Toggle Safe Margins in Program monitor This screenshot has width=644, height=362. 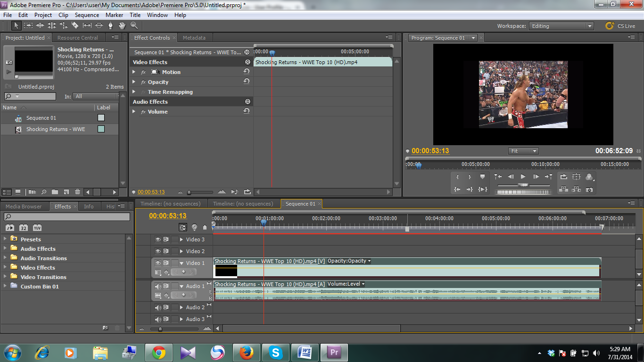click(x=576, y=177)
